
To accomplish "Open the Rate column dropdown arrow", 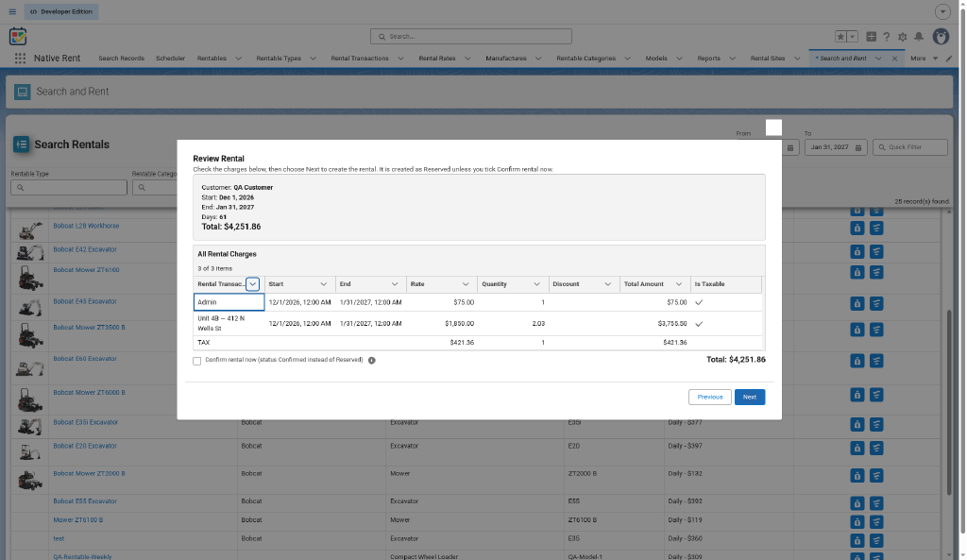I will point(466,284).
